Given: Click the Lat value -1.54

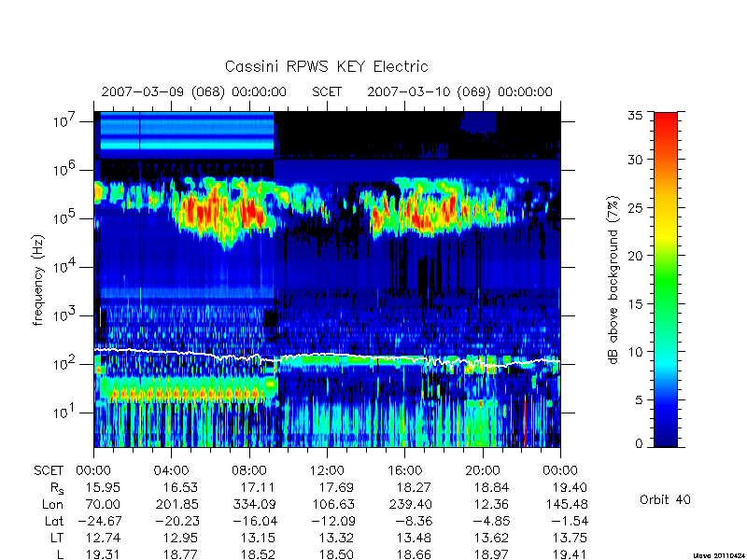Looking at the screenshot, I should [x=570, y=521].
